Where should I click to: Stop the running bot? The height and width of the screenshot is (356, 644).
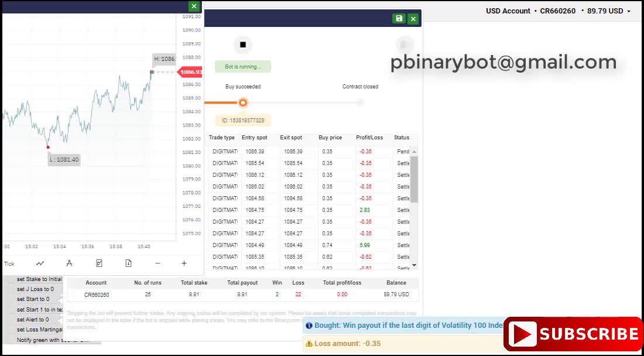(242, 45)
